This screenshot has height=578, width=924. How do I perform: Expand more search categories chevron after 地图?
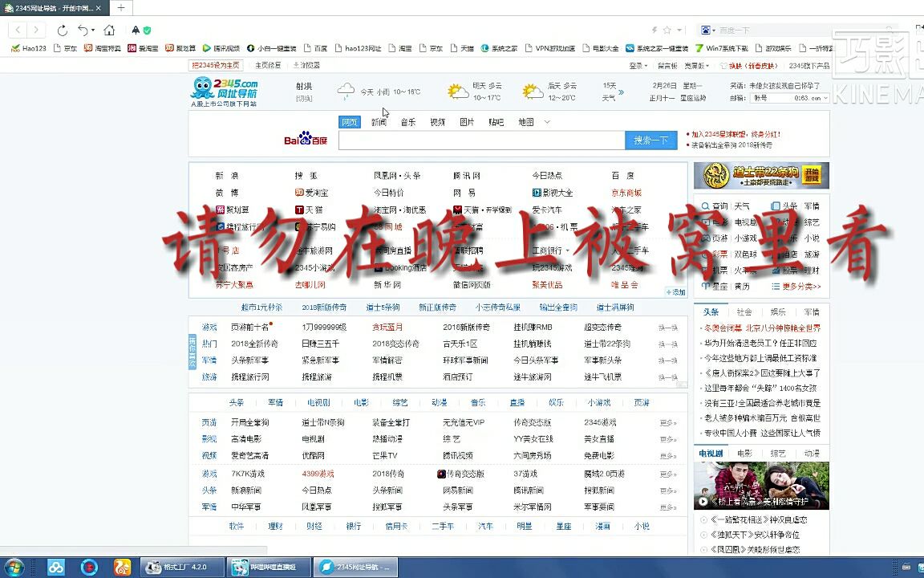click(x=547, y=122)
